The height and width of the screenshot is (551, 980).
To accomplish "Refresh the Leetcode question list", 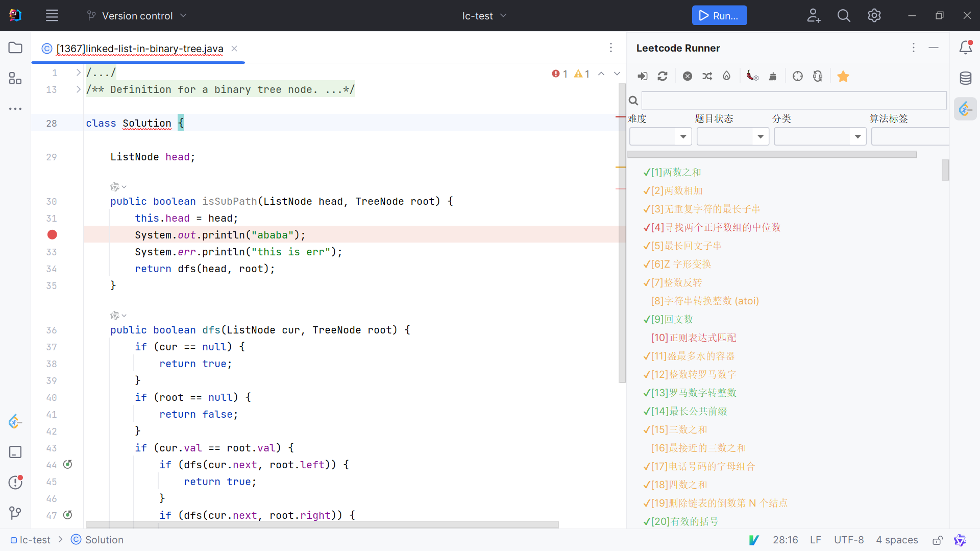I will click(x=663, y=76).
